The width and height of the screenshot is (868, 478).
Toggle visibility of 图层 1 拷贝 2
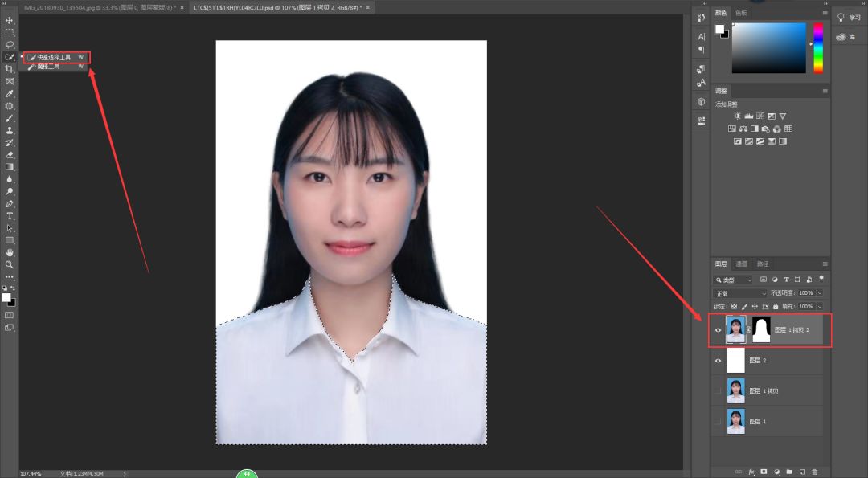click(719, 329)
